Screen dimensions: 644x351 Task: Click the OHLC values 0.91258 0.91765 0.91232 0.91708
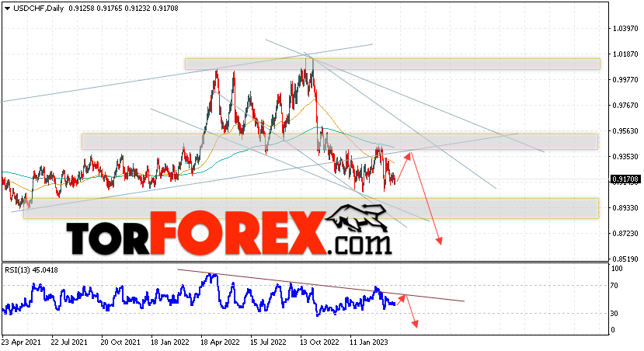[x=124, y=9]
